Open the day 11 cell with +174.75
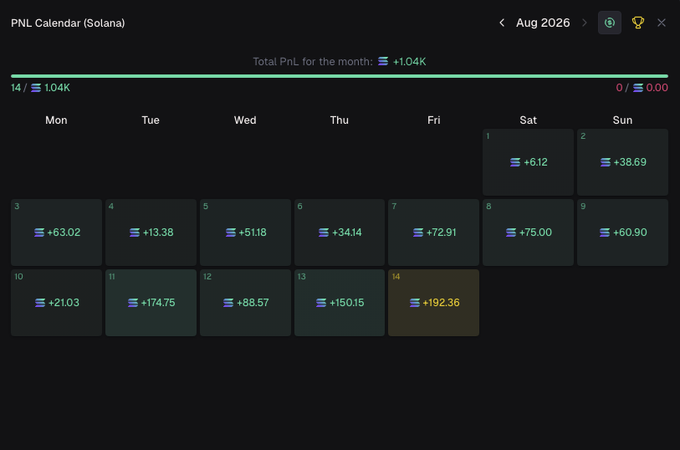 coord(150,303)
